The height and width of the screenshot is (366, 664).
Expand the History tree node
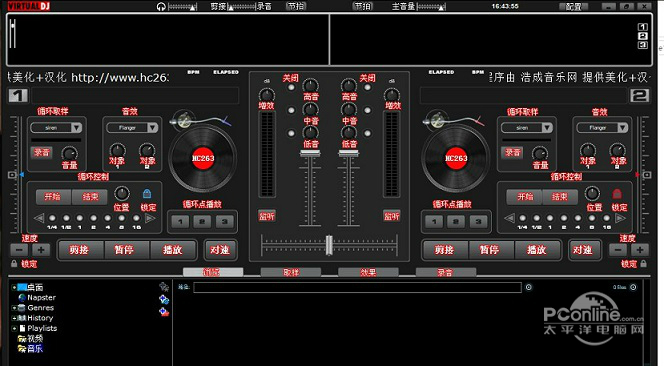[14, 318]
